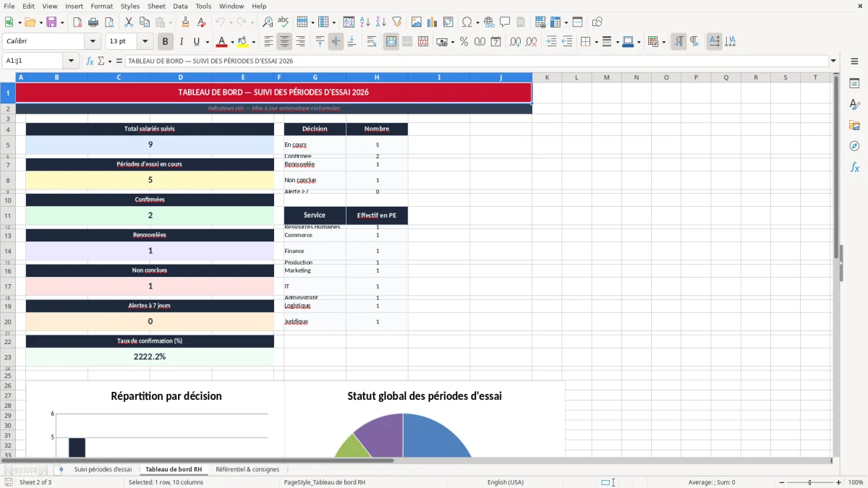The width and height of the screenshot is (868, 488).
Task: Apply Date number format icon
Action: pos(495,42)
